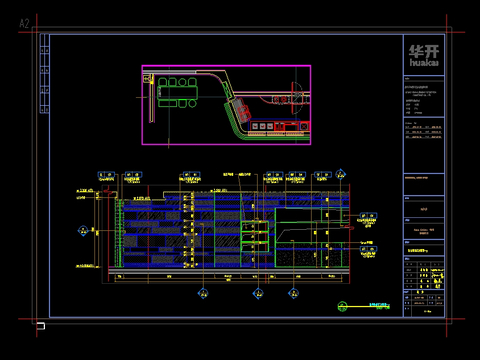Select the overall dimension line under the elevation
480x360 pixels.
[229, 281]
